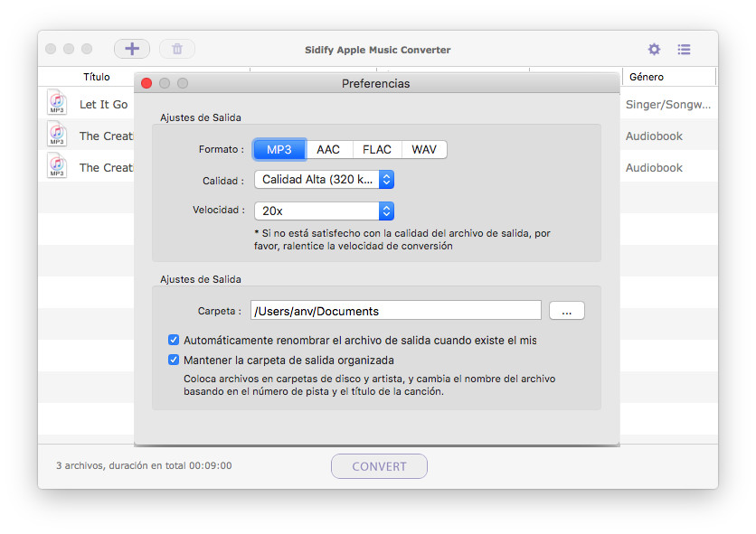This screenshot has height=534, width=756.
Task: Choose FLAC output format
Action: (x=377, y=149)
